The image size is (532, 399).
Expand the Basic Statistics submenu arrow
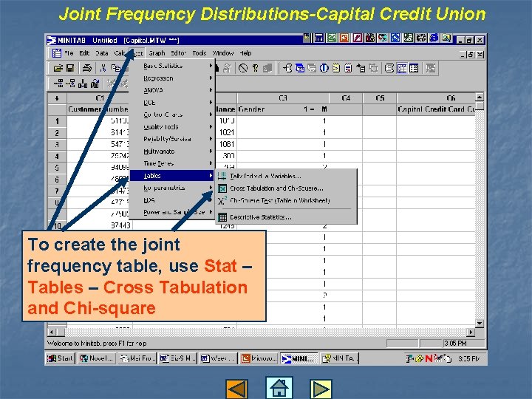click(211, 66)
